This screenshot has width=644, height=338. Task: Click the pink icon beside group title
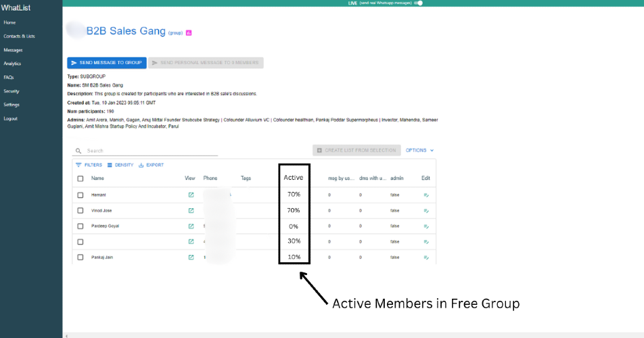(x=189, y=33)
